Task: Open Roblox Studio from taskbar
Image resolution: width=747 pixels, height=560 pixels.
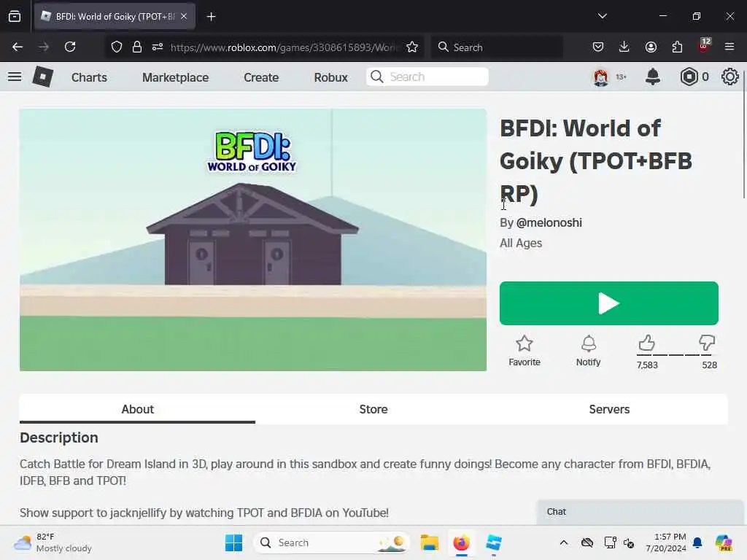Action: click(x=494, y=542)
